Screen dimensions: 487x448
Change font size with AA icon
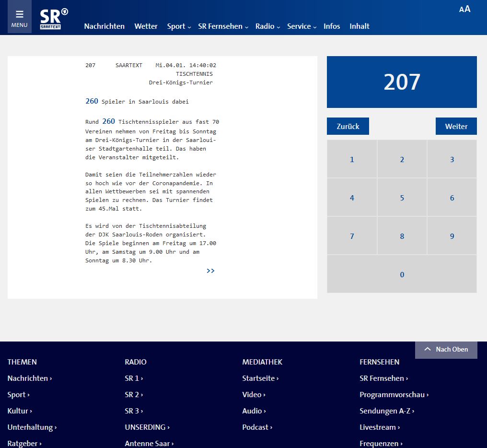[x=464, y=9]
